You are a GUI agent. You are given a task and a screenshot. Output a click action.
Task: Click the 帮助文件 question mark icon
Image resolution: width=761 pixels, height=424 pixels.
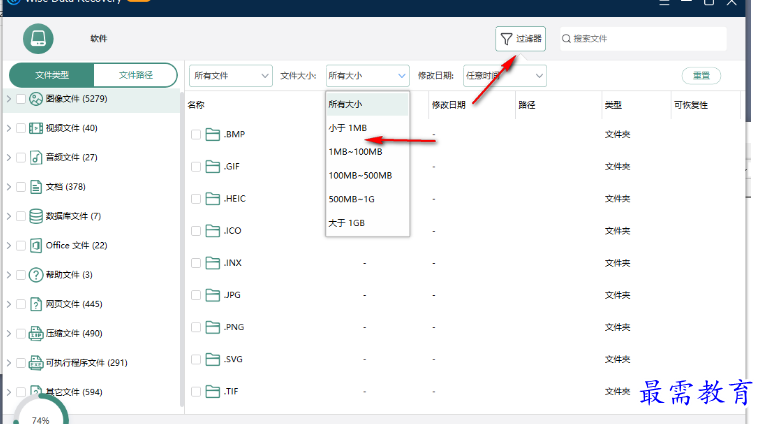pos(36,275)
